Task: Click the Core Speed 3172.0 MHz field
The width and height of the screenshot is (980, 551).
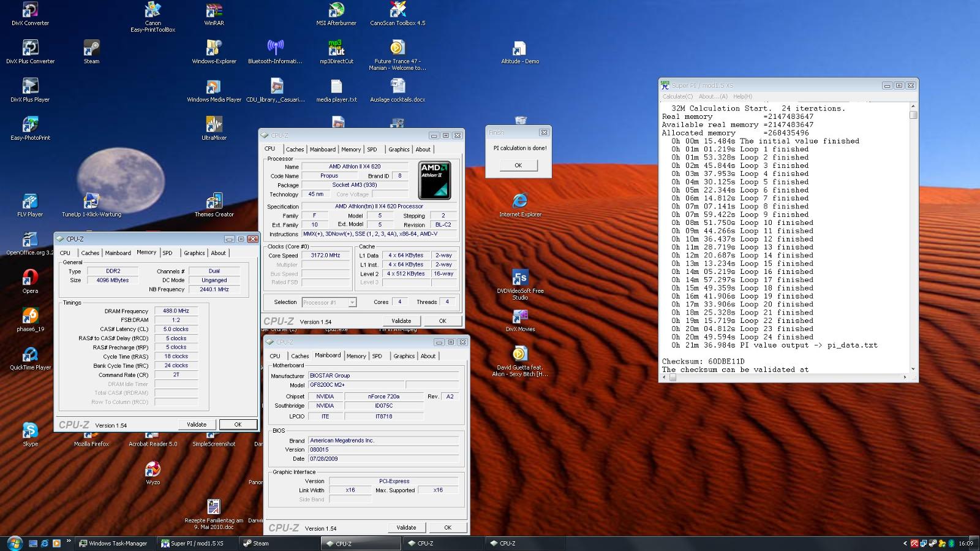Action: pos(325,255)
